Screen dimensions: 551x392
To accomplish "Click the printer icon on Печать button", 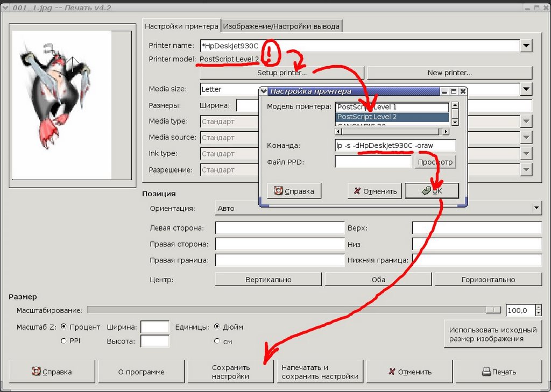I will point(486,372).
